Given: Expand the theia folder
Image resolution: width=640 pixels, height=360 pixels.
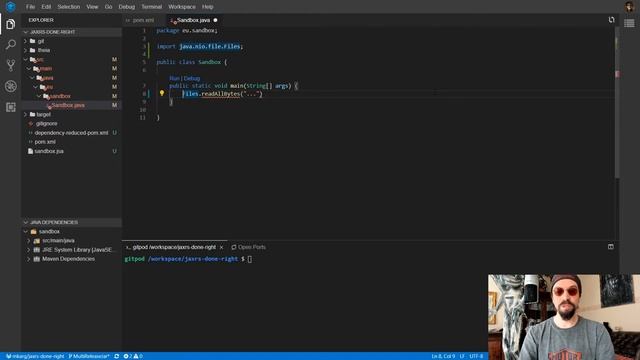Looking at the screenshot, I should click(25, 50).
